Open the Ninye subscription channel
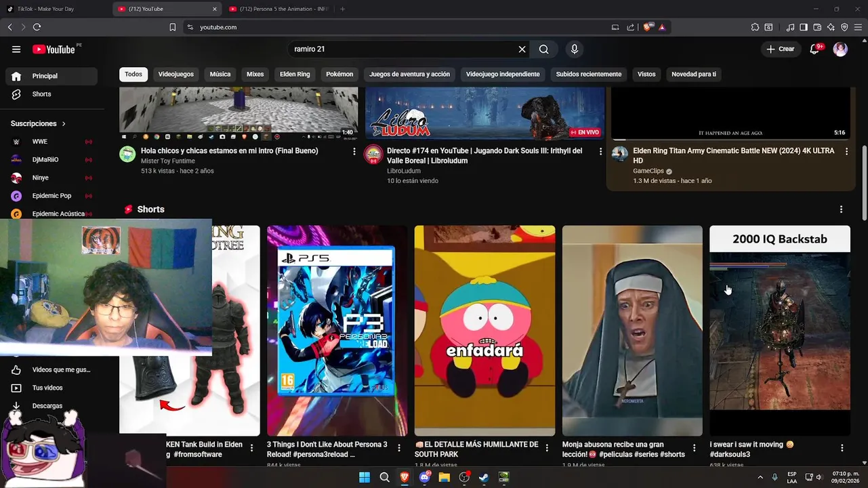868x488 pixels. point(51,178)
